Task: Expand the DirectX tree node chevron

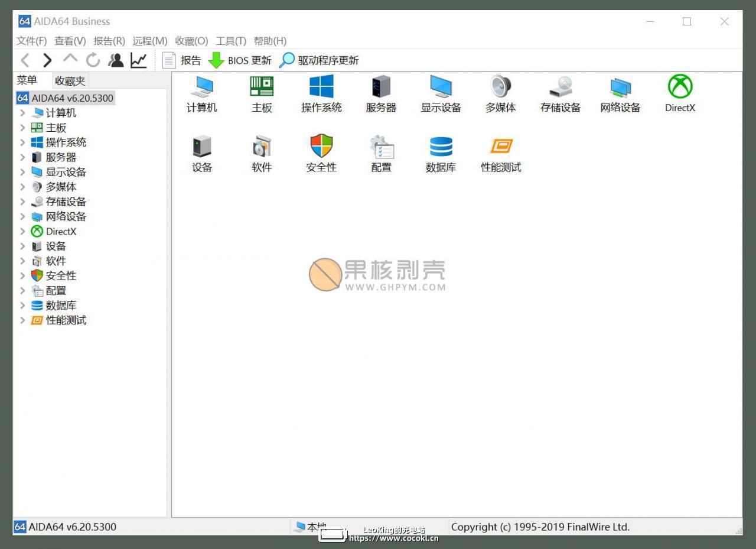Action: (22, 232)
